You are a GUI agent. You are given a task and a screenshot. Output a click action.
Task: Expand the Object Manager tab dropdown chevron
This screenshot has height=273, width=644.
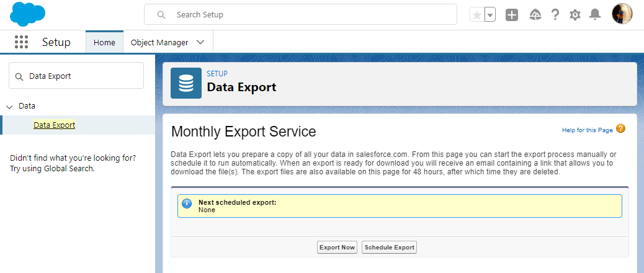(x=200, y=42)
